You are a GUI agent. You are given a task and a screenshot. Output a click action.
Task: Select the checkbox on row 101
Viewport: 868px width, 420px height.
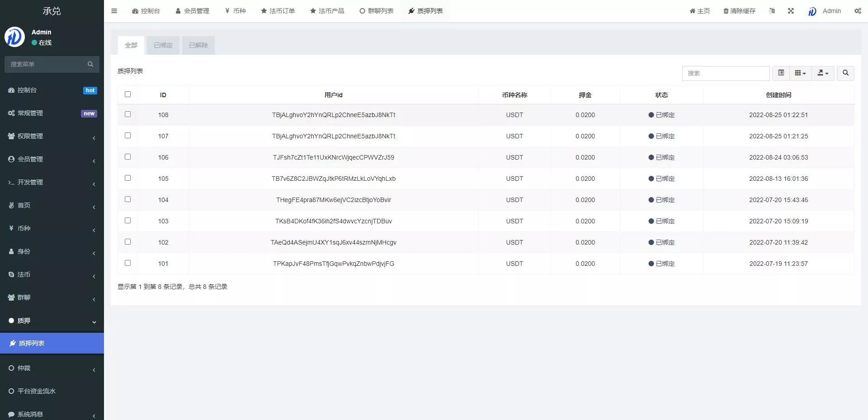pyautogui.click(x=128, y=263)
